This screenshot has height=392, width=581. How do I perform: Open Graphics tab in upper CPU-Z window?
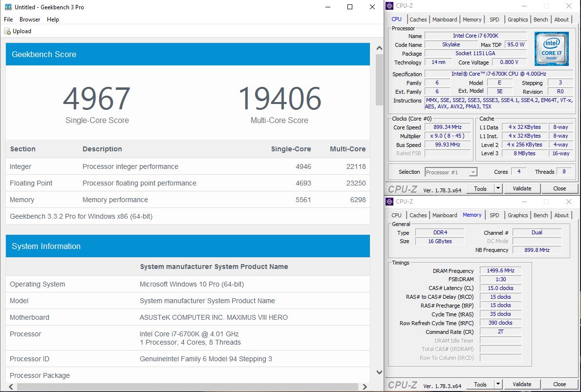(x=517, y=20)
